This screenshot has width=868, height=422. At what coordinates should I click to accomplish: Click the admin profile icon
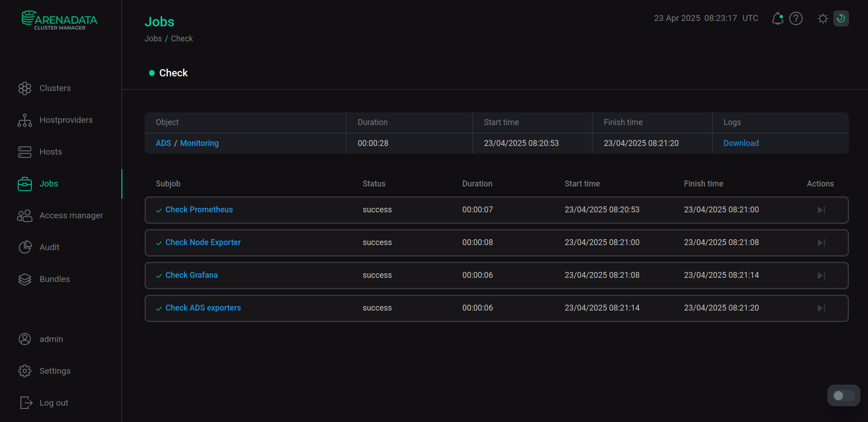[x=25, y=339]
